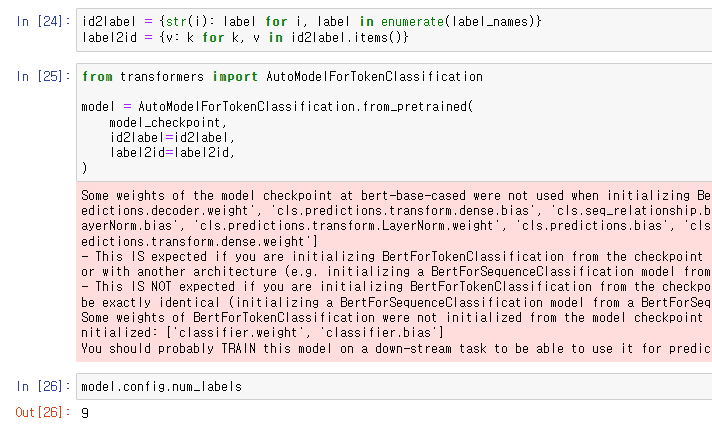Click the output value 9
Image resolution: width=712 pixels, height=433 pixels.
tap(85, 413)
